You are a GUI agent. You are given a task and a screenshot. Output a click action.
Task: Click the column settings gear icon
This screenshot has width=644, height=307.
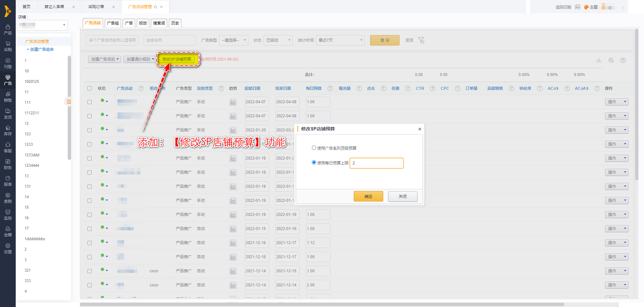[x=611, y=60]
